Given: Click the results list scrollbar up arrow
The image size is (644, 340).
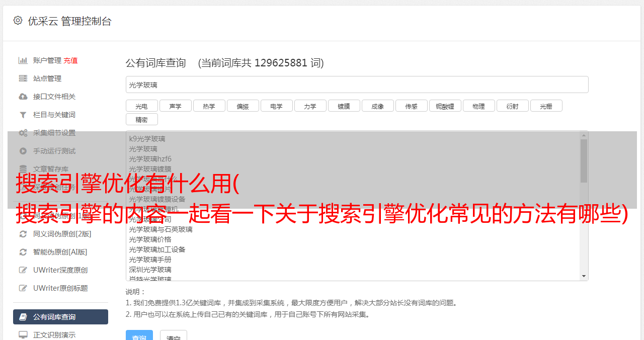Looking at the screenshot, I should point(584,135).
